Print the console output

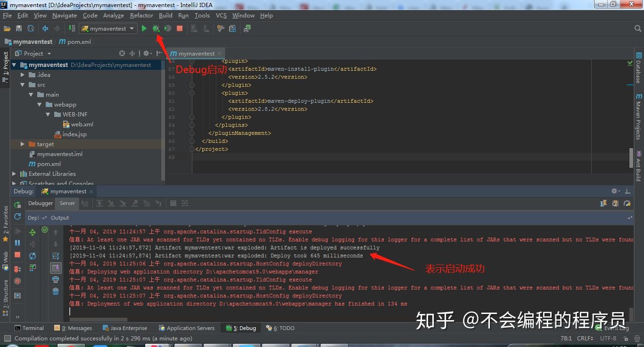[56, 280]
